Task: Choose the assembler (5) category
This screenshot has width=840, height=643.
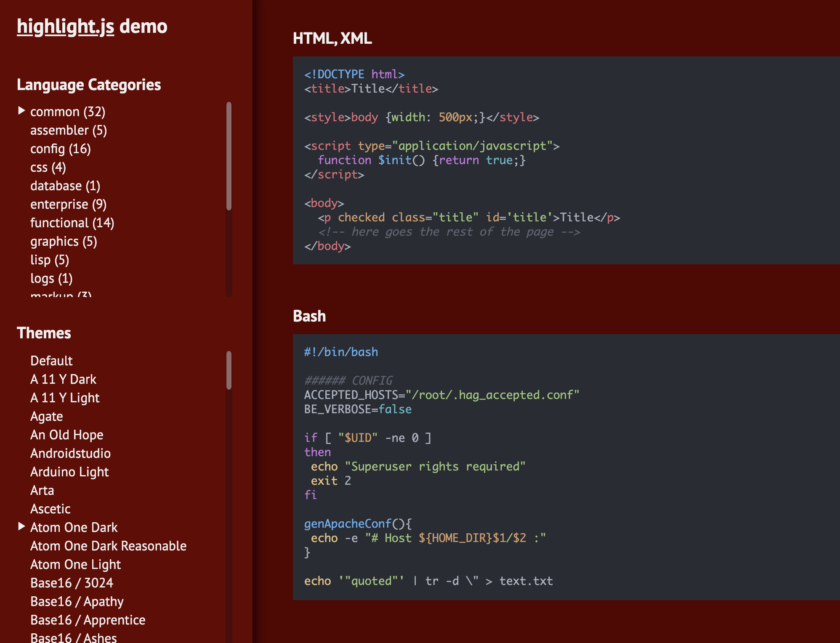Action: tap(69, 130)
